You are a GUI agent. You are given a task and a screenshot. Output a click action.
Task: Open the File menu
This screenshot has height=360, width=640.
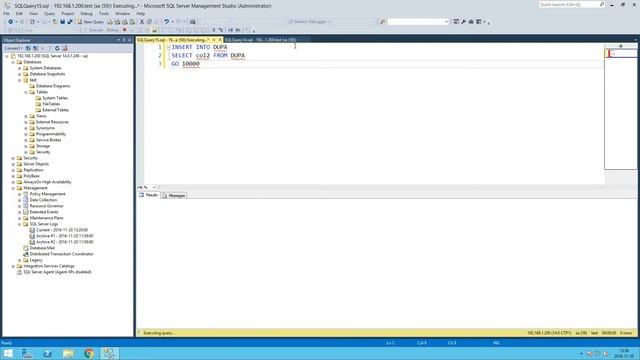tap(7, 13)
